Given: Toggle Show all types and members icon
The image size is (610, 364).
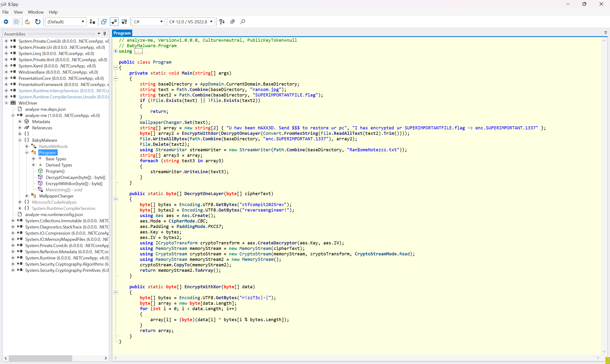Looking at the screenshot, I should (124, 22).
